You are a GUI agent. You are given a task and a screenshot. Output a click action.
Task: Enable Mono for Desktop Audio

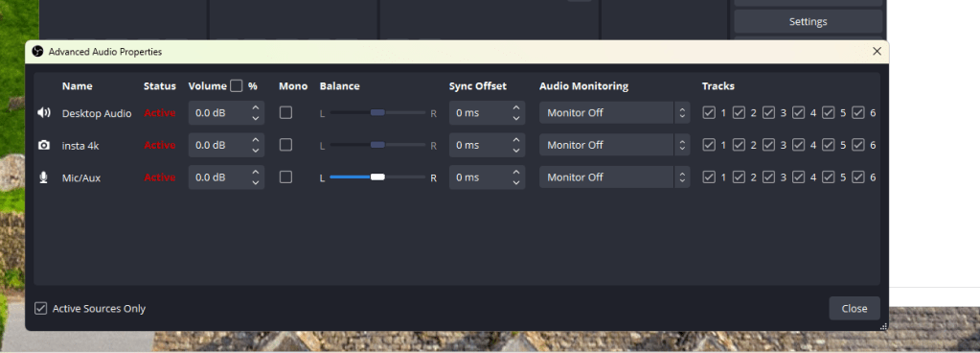coord(285,112)
